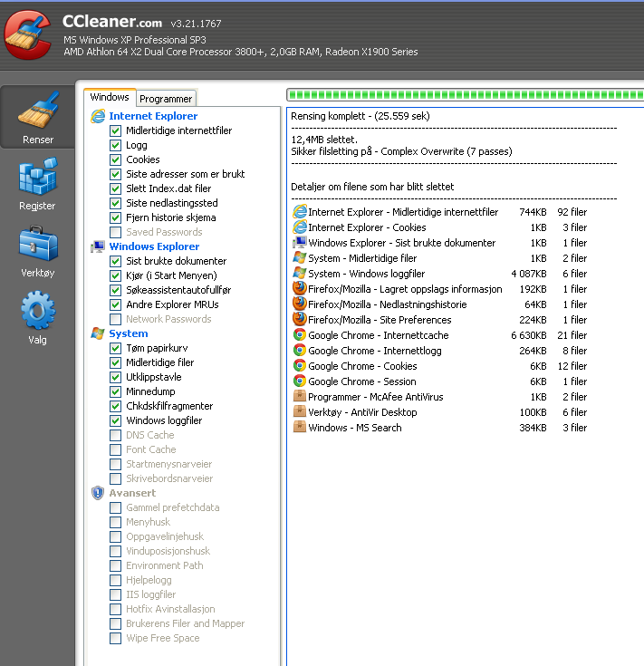
Task: Click Chrome icon beside Session row
Action: click(x=300, y=381)
